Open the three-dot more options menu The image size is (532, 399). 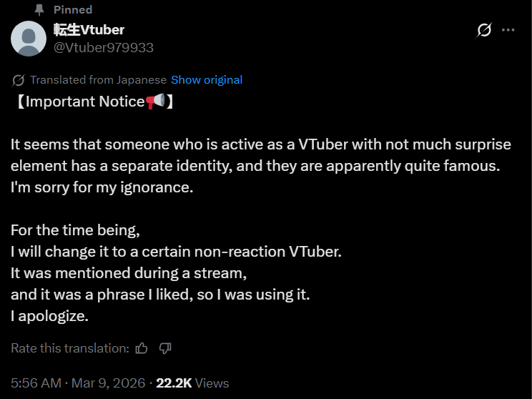click(x=508, y=30)
